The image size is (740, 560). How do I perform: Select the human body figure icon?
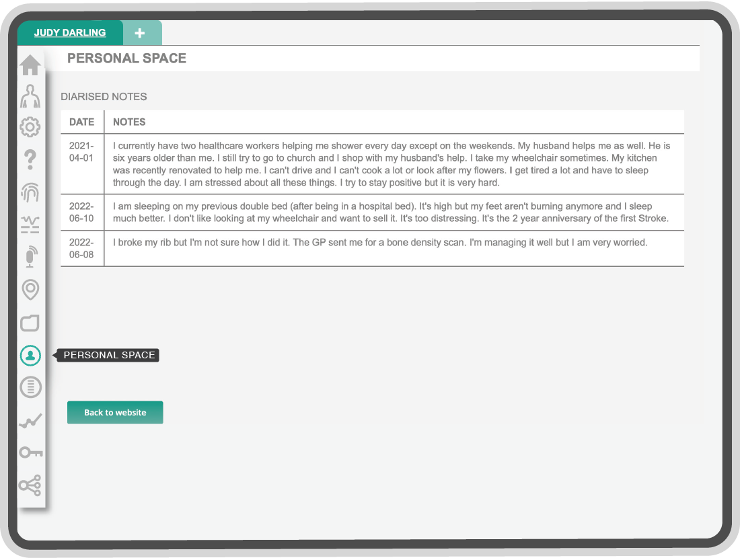point(30,96)
